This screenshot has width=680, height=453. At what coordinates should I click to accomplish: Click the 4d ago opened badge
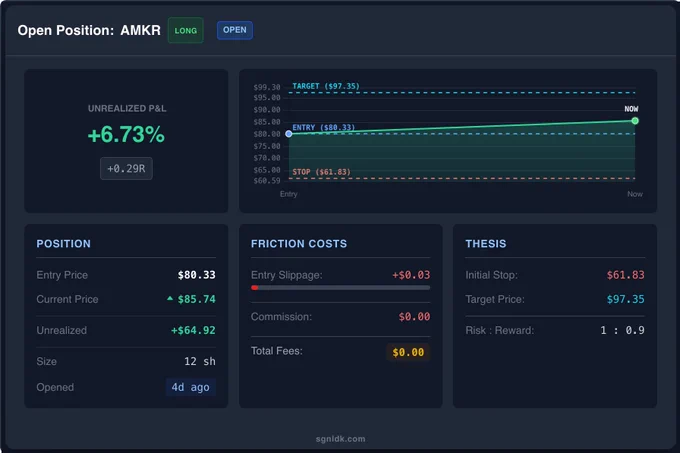(190, 387)
